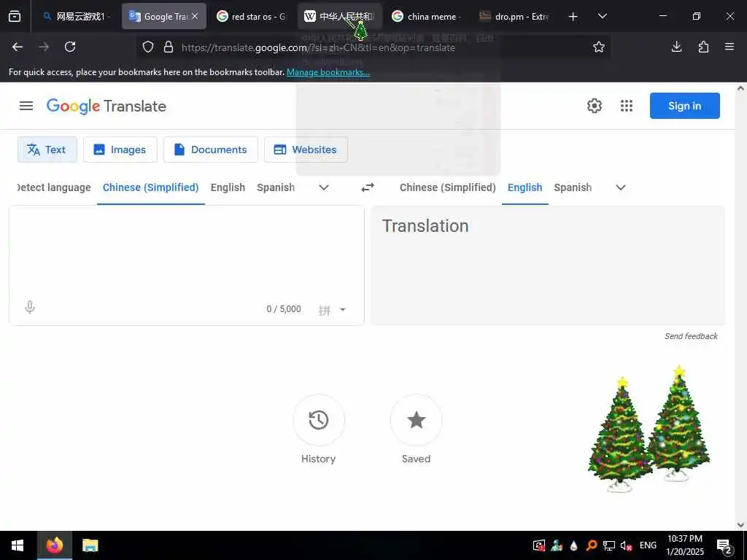The width and height of the screenshot is (747, 560).
Task: Open the Google Translate main menu hamburger
Action: coord(26,106)
